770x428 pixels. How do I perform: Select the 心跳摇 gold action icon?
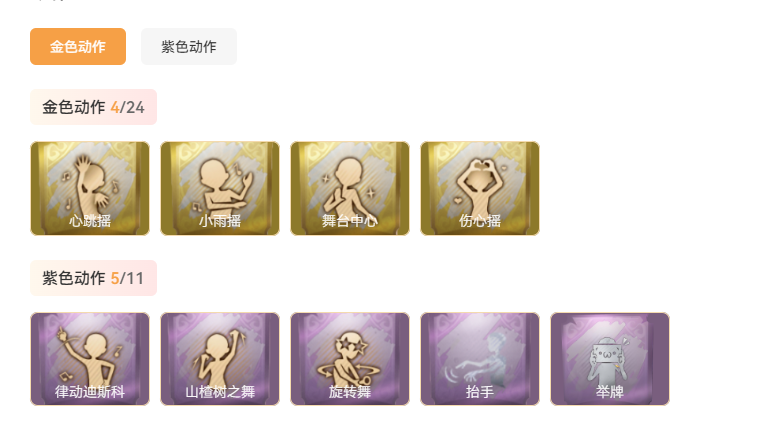point(90,188)
